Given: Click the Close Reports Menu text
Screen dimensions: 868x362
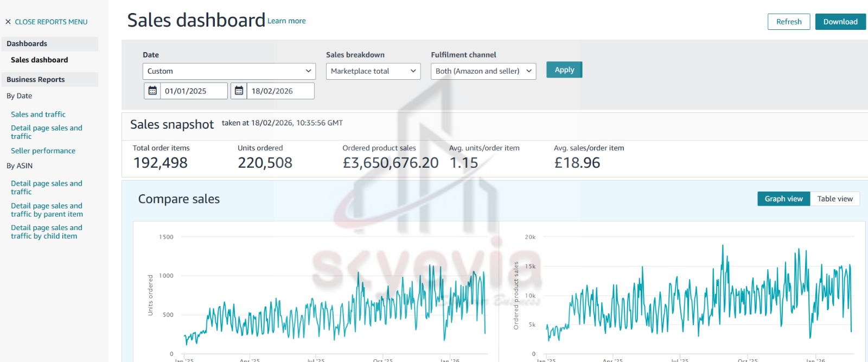Looking at the screenshot, I should 51,22.
